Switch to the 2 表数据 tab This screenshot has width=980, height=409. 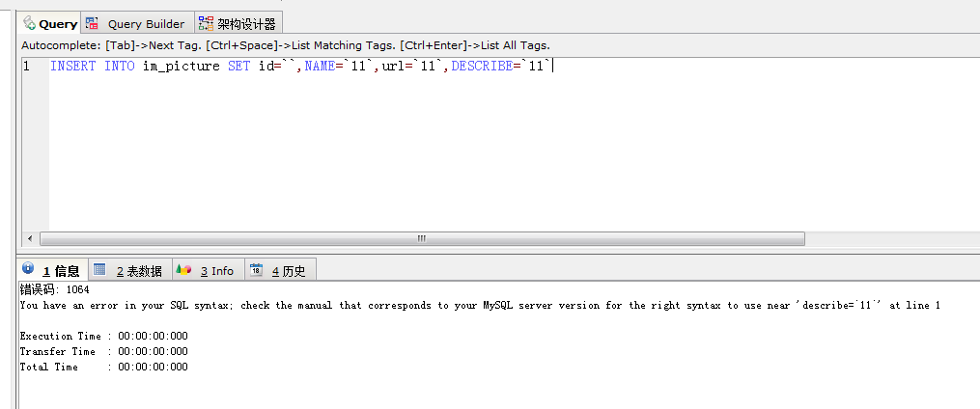pos(139,271)
